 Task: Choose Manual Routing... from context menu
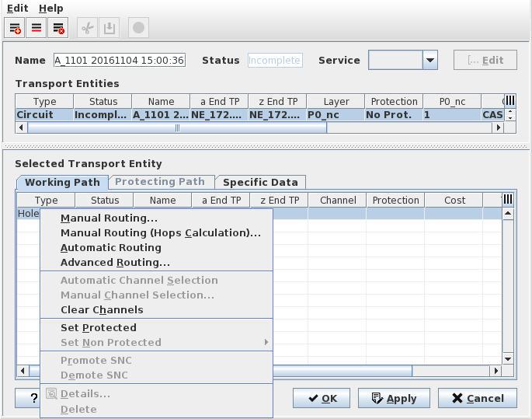point(109,218)
